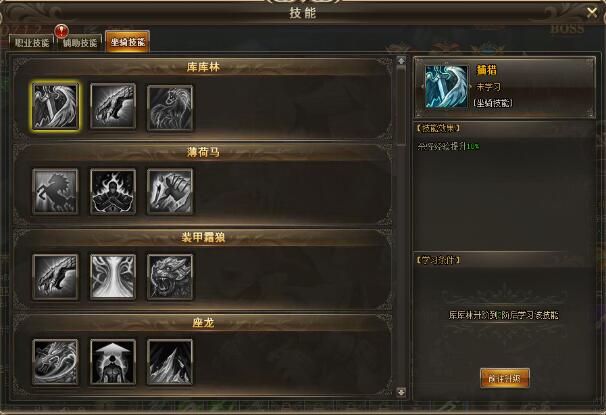Click the large 捕猎 skill preview icon
Screen dimensions: 606x415
pyautogui.click(x=446, y=87)
